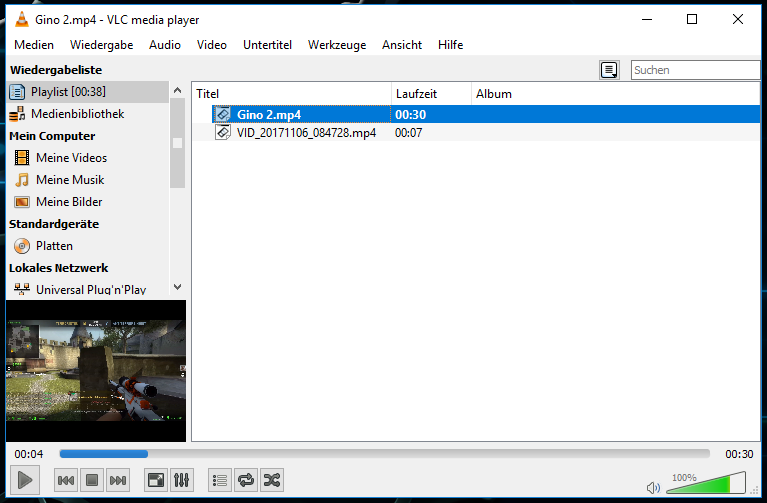This screenshot has width=767, height=503.
Task: Sort by Album column header
Action: click(x=615, y=94)
